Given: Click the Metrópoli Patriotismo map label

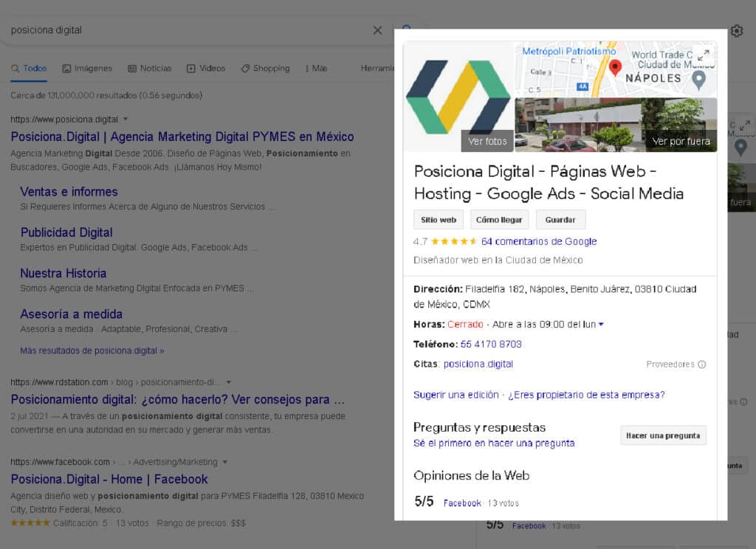Looking at the screenshot, I should [x=569, y=51].
